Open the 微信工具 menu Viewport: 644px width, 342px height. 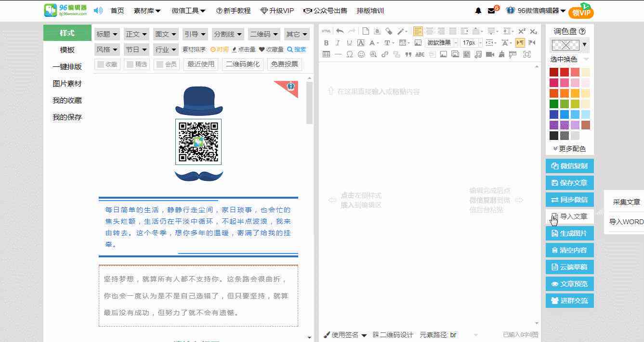[188, 11]
